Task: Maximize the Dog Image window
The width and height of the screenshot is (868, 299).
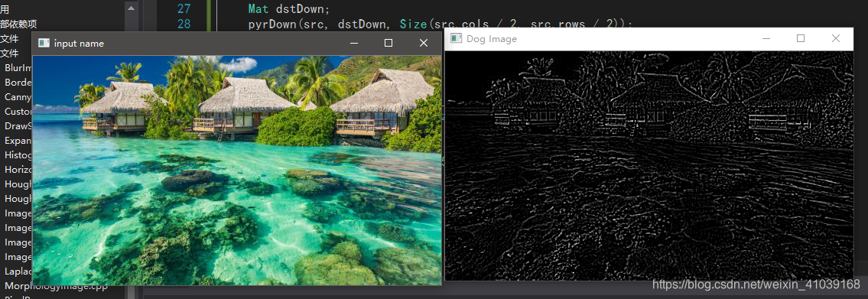Action: 801,38
